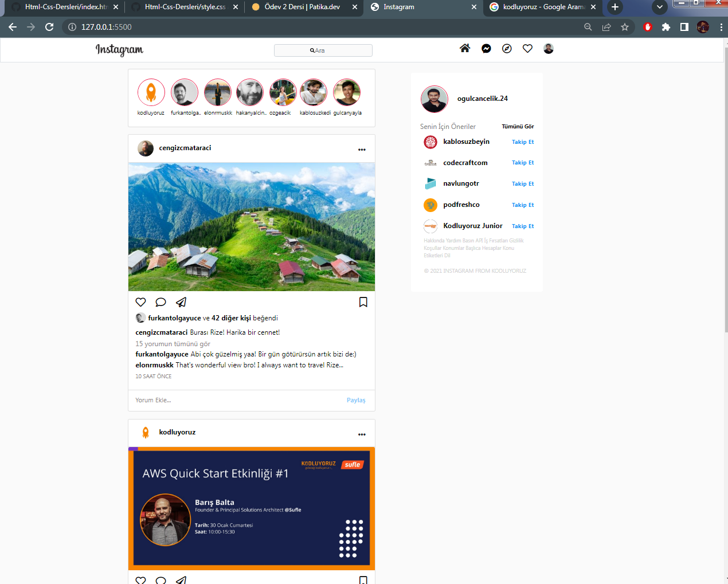Follow Kodluyoruz Junior with Takip Et
Viewport: 728px width, 584px height.
coord(523,226)
